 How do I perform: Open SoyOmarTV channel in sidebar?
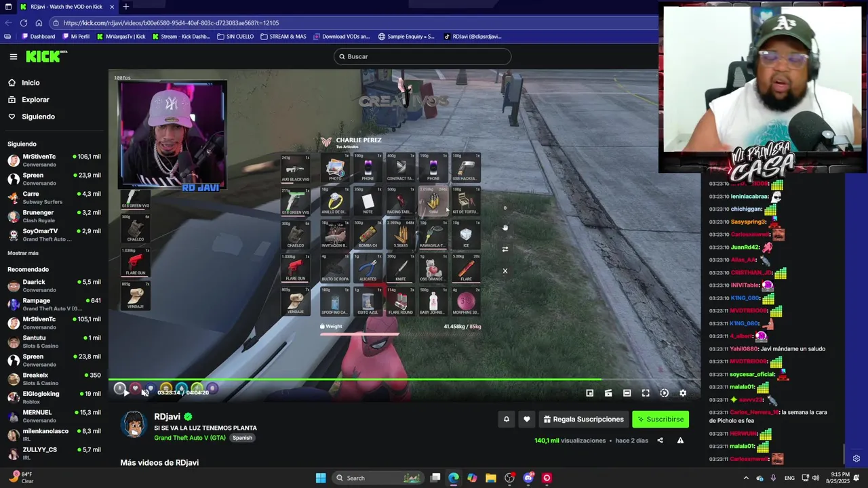click(x=54, y=235)
